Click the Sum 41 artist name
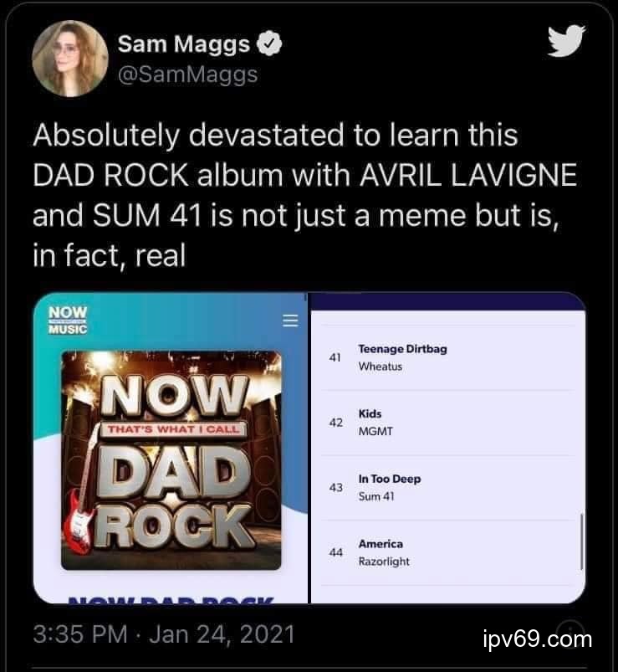Screen dimensions: 618x672 pyautogui.click(x=376, y=497)
